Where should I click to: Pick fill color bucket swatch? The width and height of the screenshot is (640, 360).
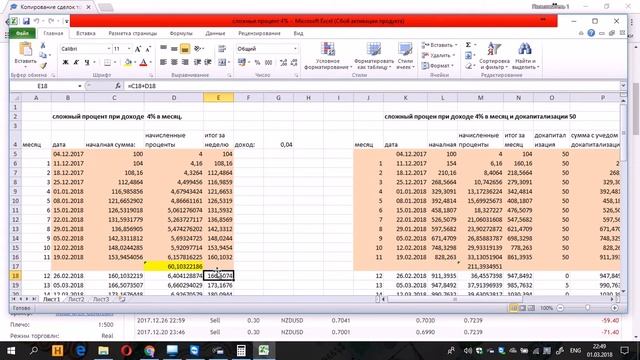pos(128,62)
